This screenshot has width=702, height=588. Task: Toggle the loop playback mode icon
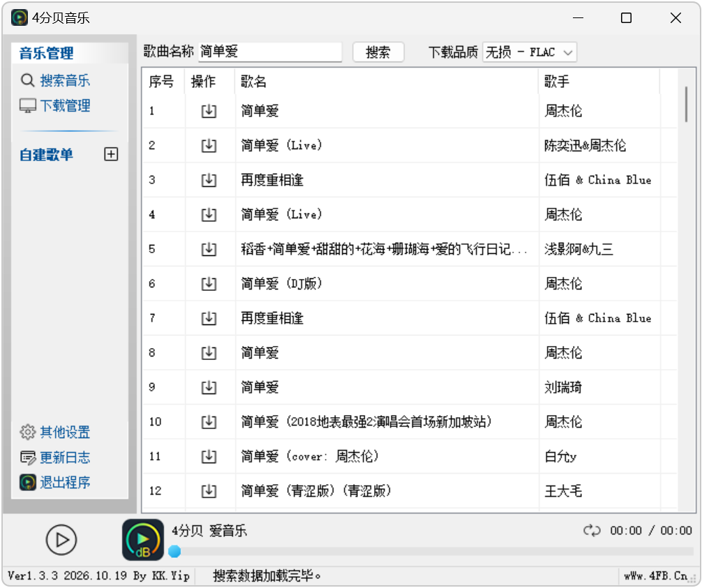coord(592,531)
